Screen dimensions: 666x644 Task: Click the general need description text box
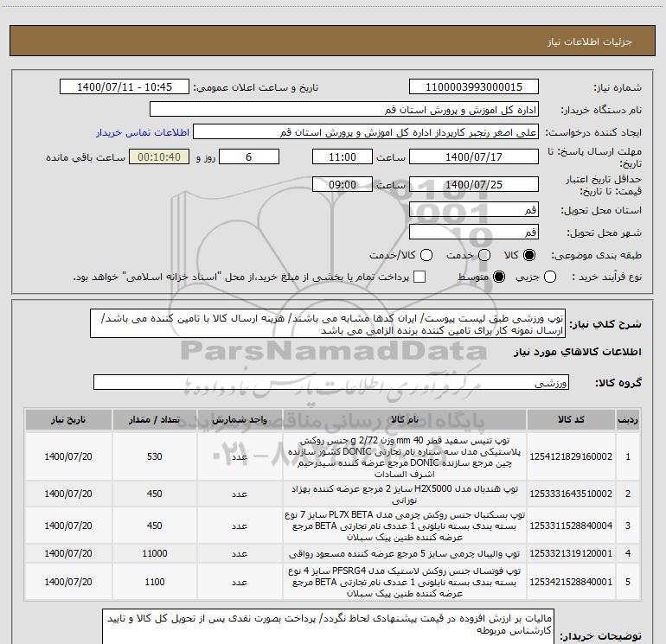(x=328, y=324)
